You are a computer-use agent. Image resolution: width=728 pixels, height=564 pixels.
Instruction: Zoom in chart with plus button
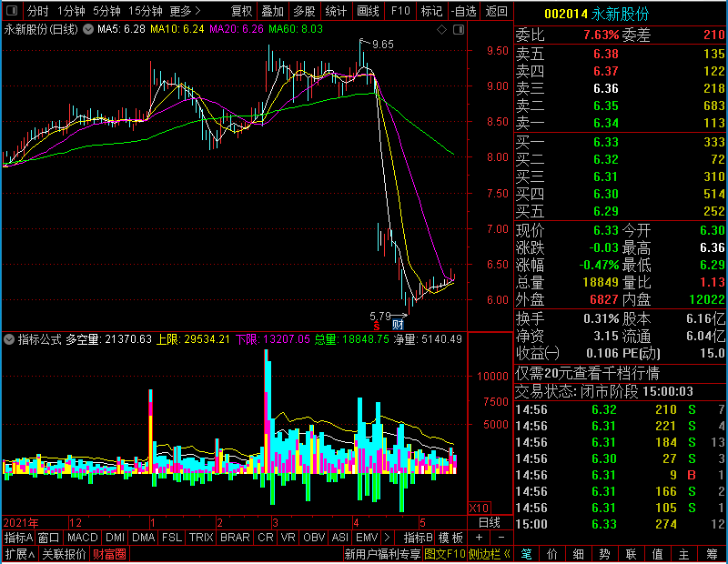point(480,538)
